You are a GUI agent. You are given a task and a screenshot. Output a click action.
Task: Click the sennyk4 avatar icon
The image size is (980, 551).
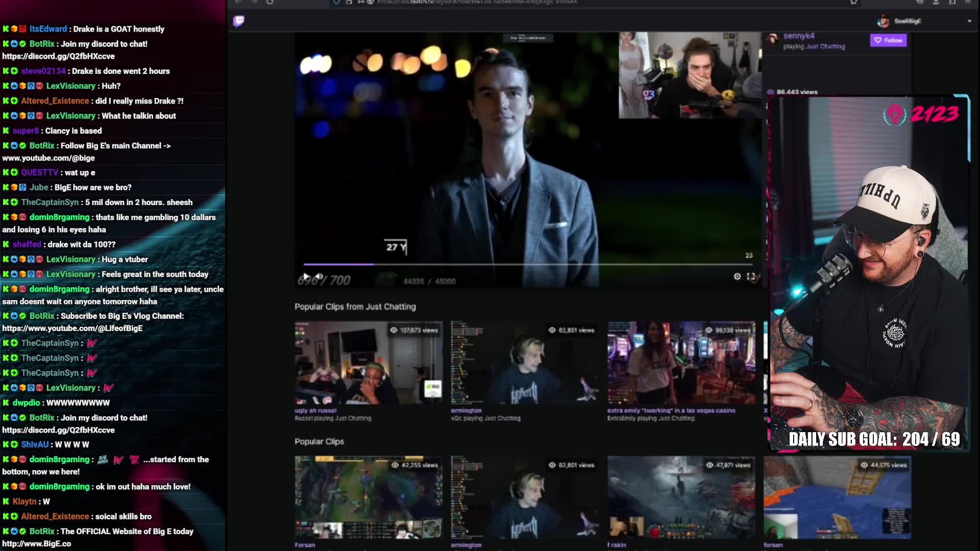[773, 38]
